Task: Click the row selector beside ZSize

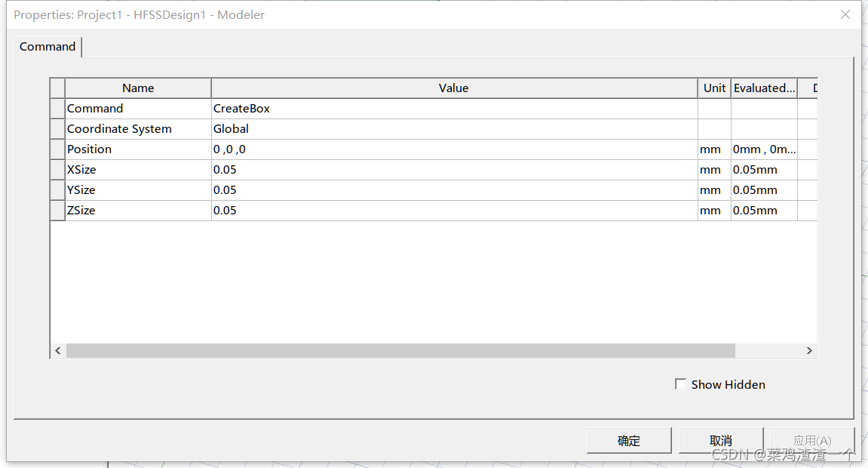Action: pos(57,211)
